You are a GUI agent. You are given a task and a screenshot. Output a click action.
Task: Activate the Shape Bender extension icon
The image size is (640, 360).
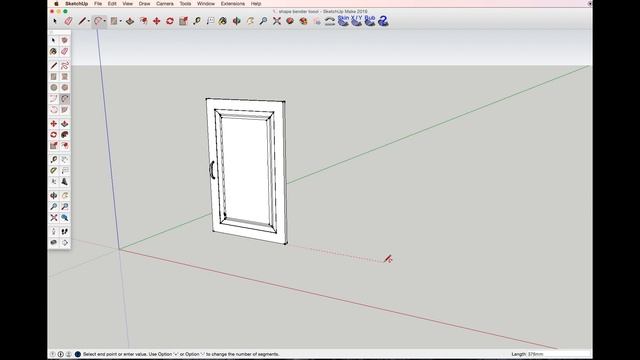(330, 21)
